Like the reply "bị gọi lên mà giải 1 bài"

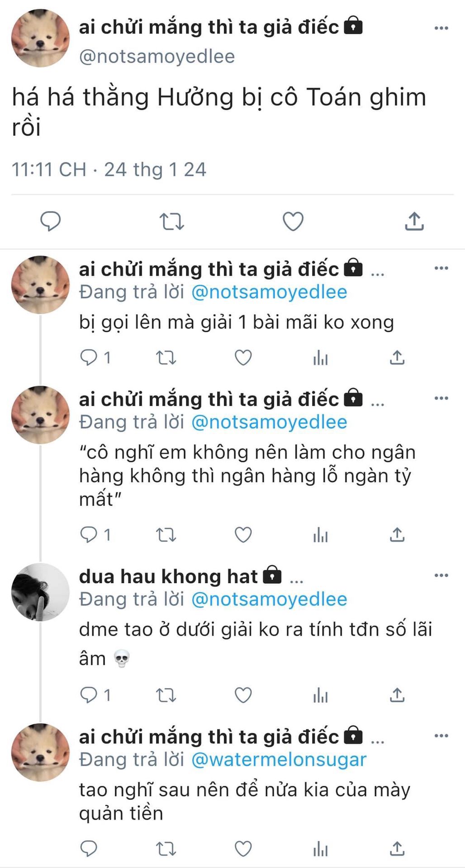(243, 358)
